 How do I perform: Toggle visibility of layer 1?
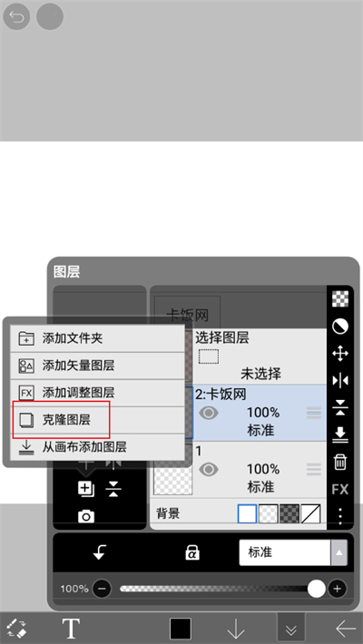209,470
